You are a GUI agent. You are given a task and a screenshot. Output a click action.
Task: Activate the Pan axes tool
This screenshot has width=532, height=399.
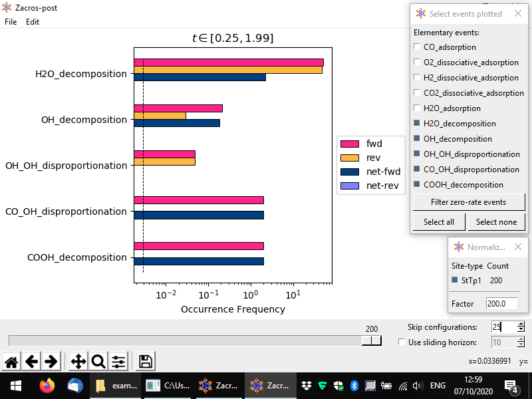[78, 362]
